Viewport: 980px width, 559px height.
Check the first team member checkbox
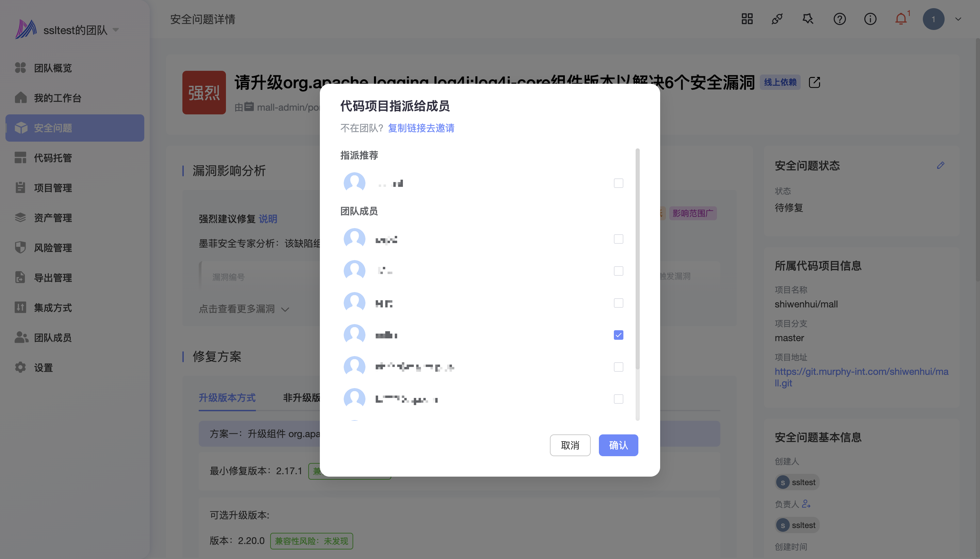[x=618, y=239]
